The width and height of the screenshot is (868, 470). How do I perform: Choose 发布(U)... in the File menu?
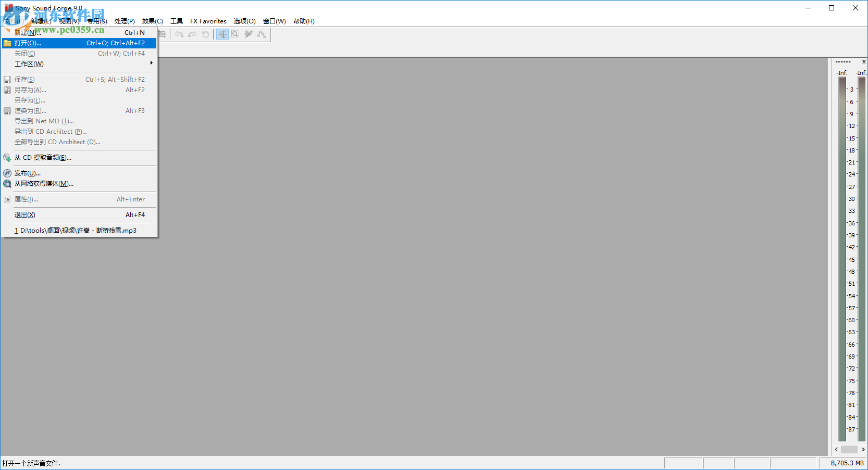[79, 173]
